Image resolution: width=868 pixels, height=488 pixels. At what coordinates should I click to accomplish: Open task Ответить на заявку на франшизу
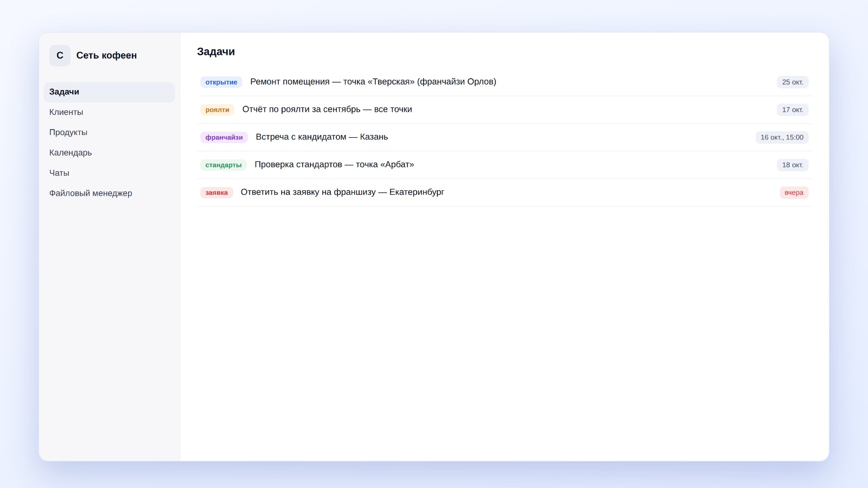point(504,192)
